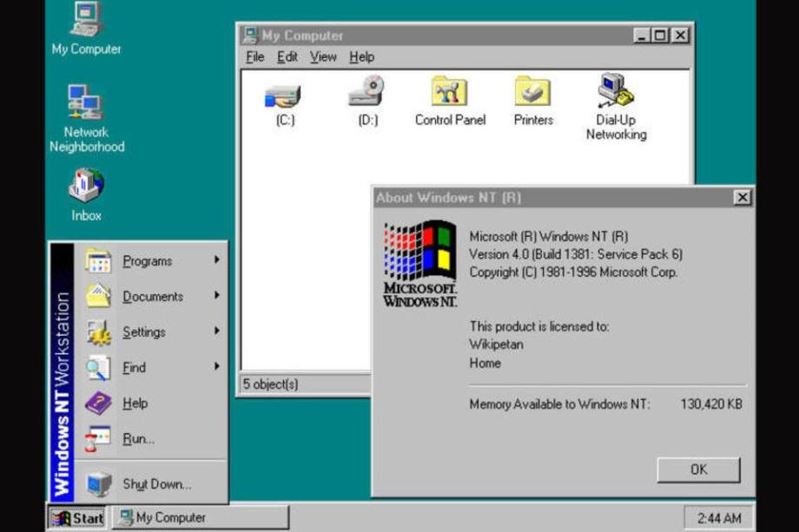
Task: Click the '130,420 KB' memory value
Action: coord(710,404)
